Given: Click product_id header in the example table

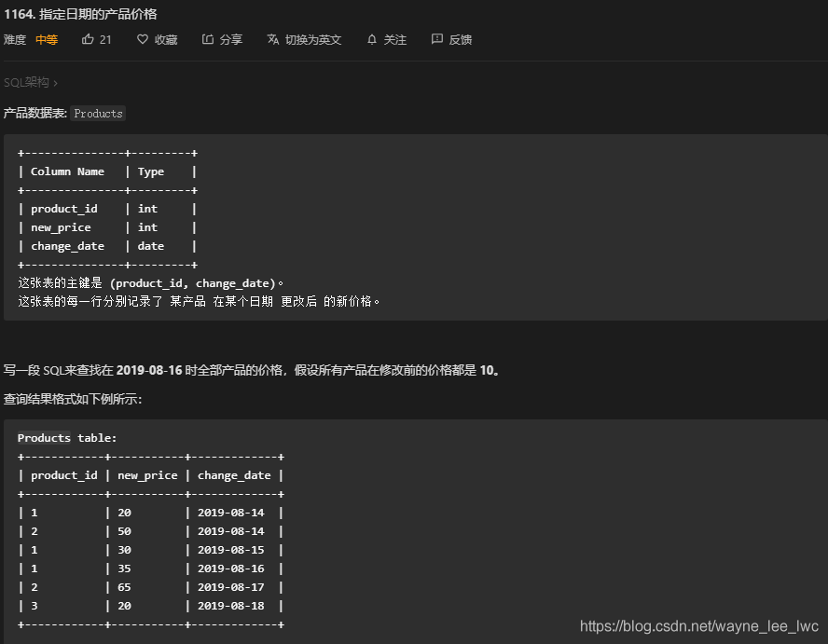Looking at the screenshot, I should tap(64, 475).
